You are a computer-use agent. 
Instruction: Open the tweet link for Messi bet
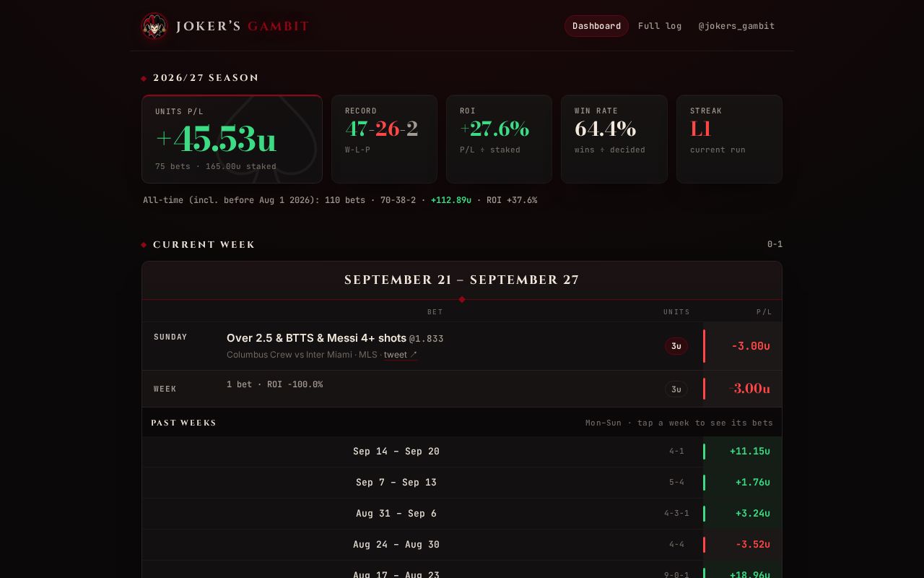401,355
